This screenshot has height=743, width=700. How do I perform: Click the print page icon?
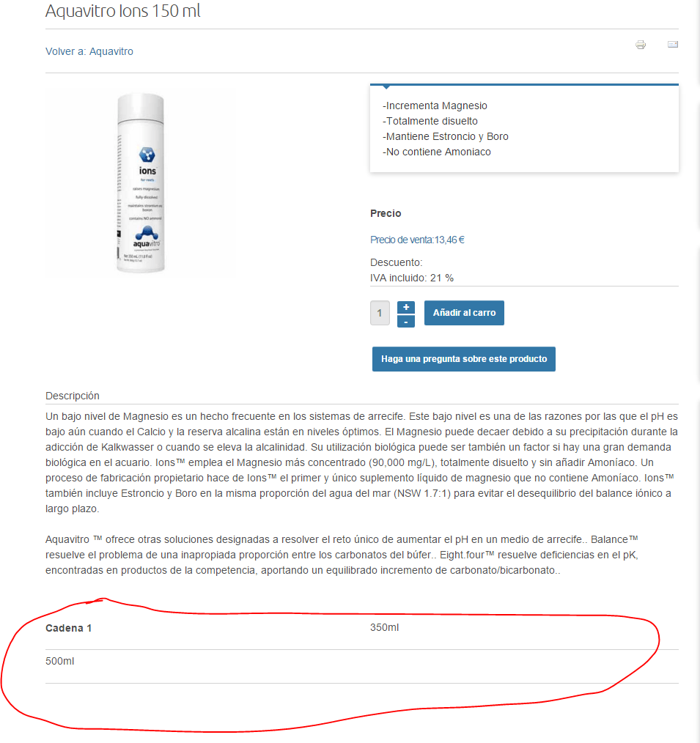tap(641, 45)
